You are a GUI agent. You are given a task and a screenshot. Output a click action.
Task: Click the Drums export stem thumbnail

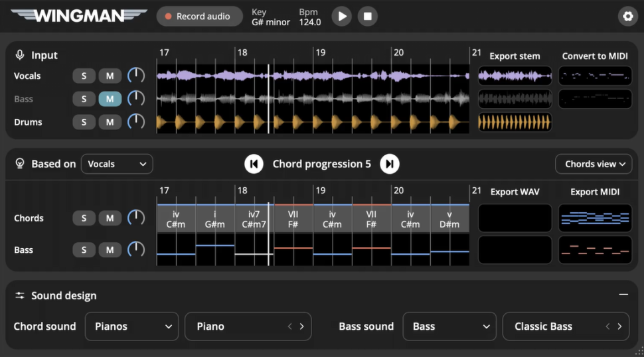click(x=515, y=122)
